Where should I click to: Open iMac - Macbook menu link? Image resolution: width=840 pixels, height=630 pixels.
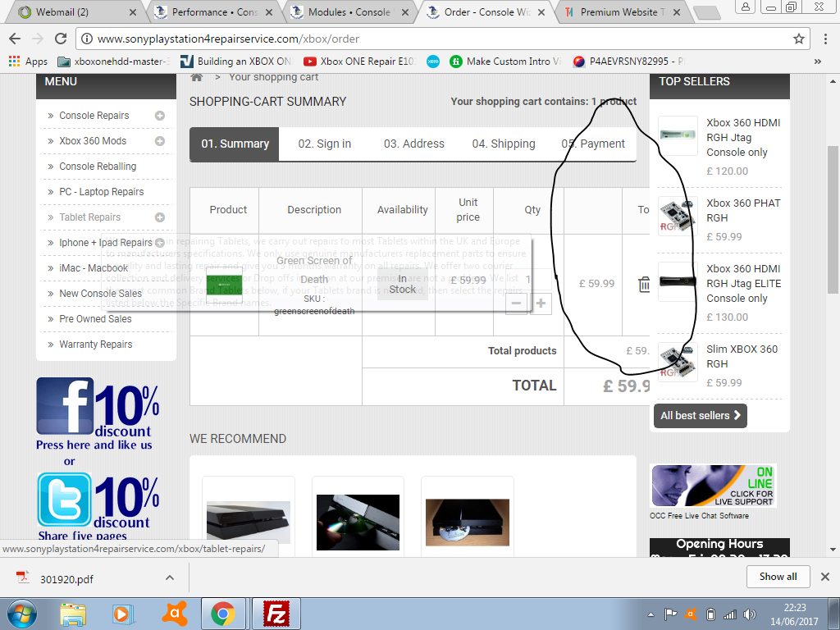[x=94, y=268]
